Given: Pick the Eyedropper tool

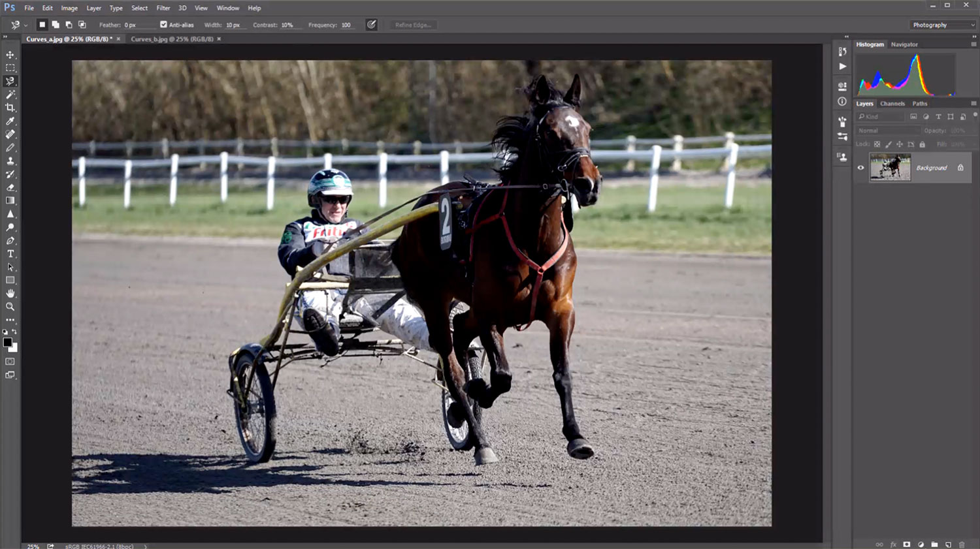Looking at the screenshot, I should click(10, 121).
